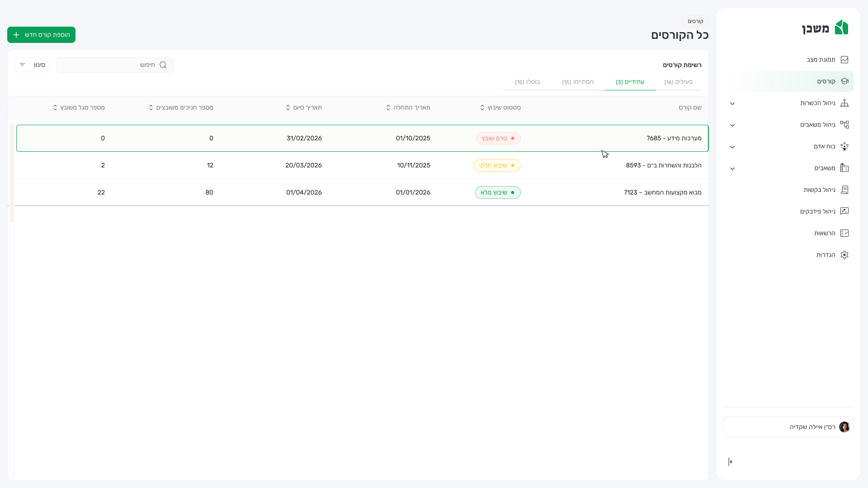868x488 pixels.
Task: Switch to the בוטלו (15) tab
Action: (527, 82)
